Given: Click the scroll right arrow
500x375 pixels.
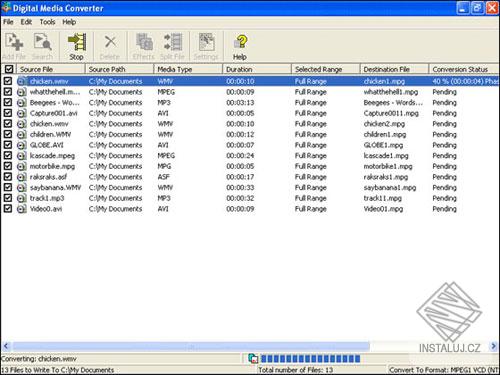Looking at the screenshot, I should click(x=493, y=346).
